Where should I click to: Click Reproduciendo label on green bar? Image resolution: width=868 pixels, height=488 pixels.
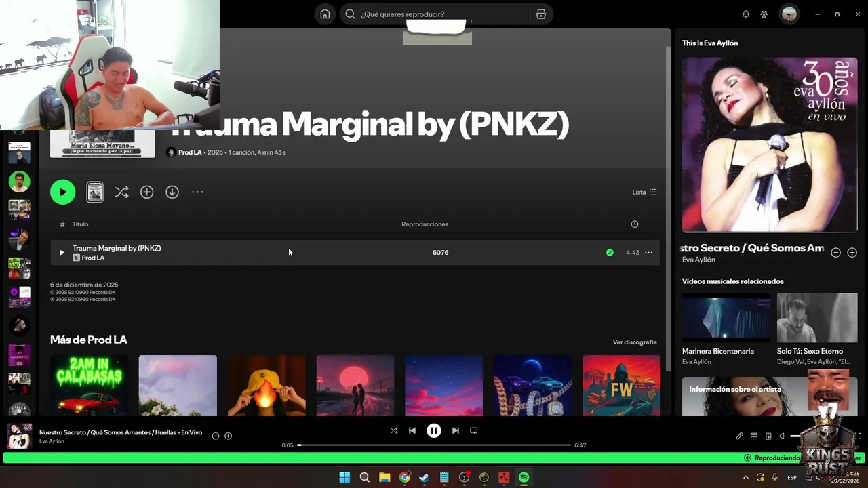pyautogui.click(x=777, y=458)
